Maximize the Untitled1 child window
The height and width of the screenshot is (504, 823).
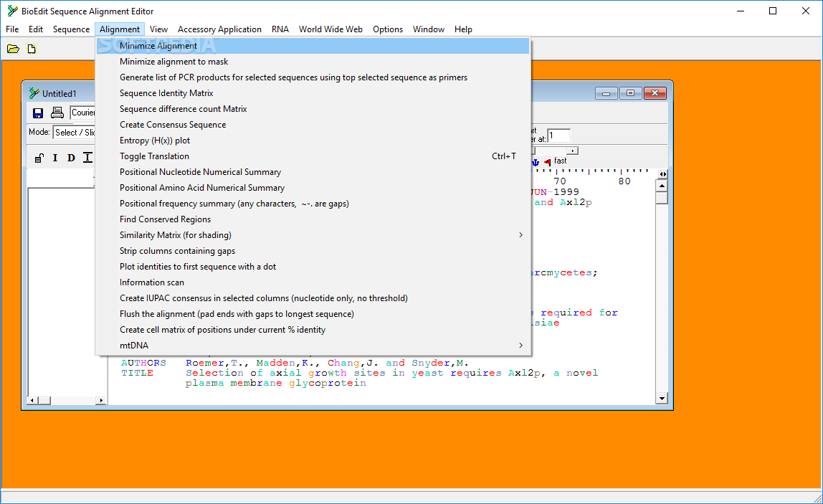coord(630,93)
